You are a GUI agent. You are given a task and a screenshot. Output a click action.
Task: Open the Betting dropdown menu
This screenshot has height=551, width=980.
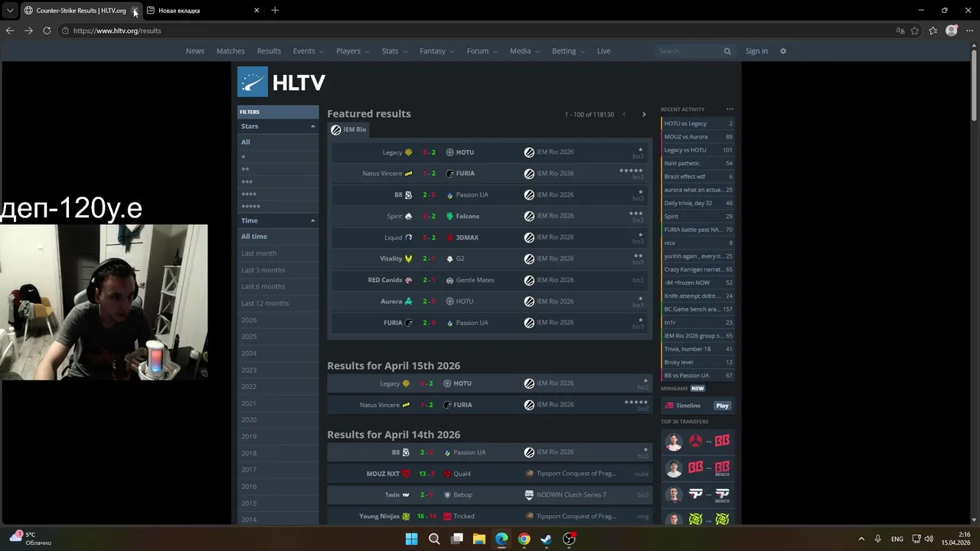(x=569, y=51)
